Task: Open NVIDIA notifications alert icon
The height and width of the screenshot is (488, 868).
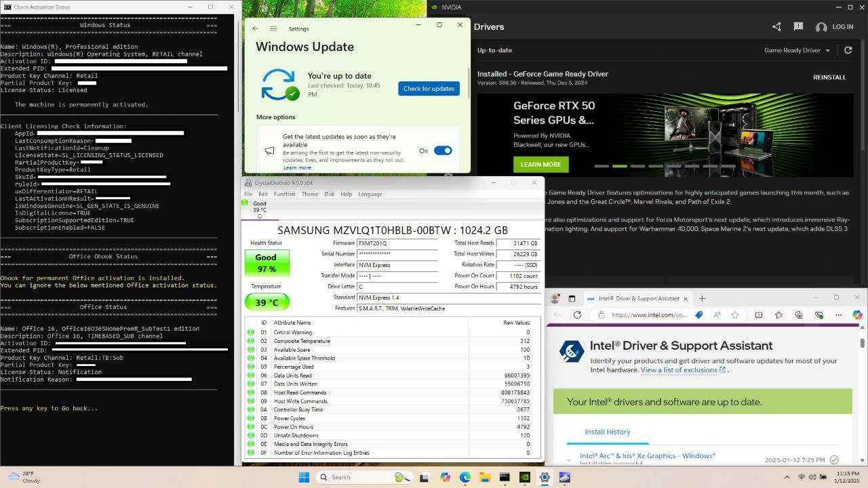Action: click(798, 27)
